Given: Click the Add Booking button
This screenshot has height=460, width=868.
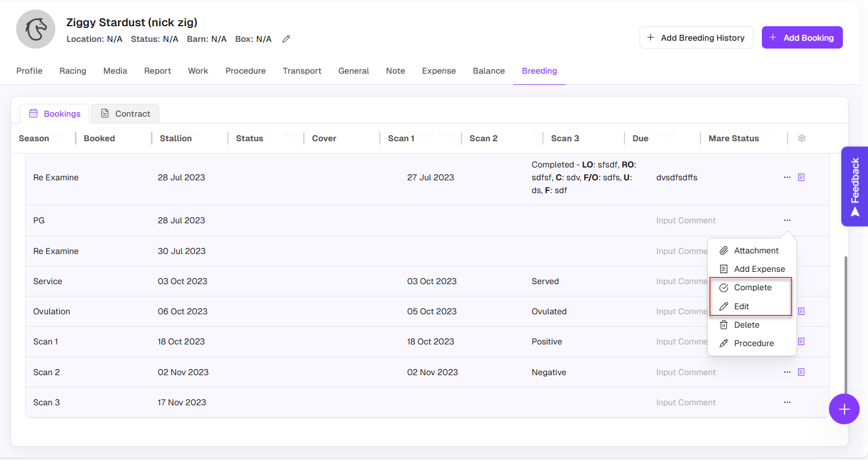Looking at the screenshot, I should point(802,38).
